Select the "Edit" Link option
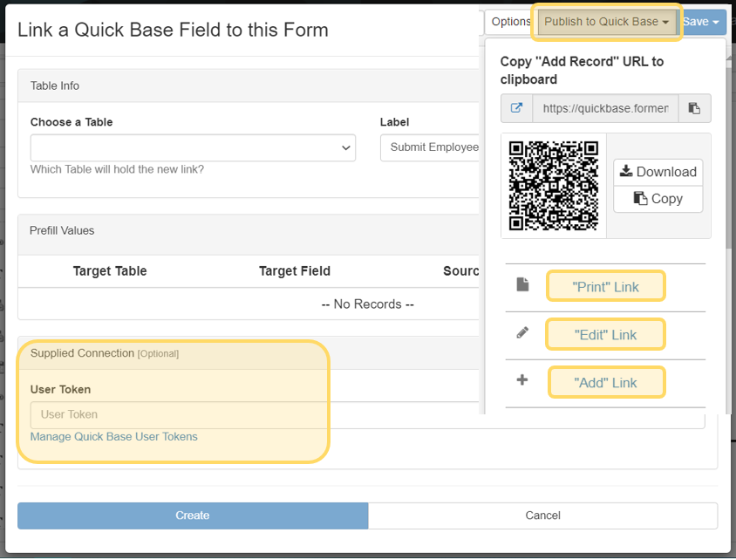The image size is (736, 560). [x=605, y=335]
